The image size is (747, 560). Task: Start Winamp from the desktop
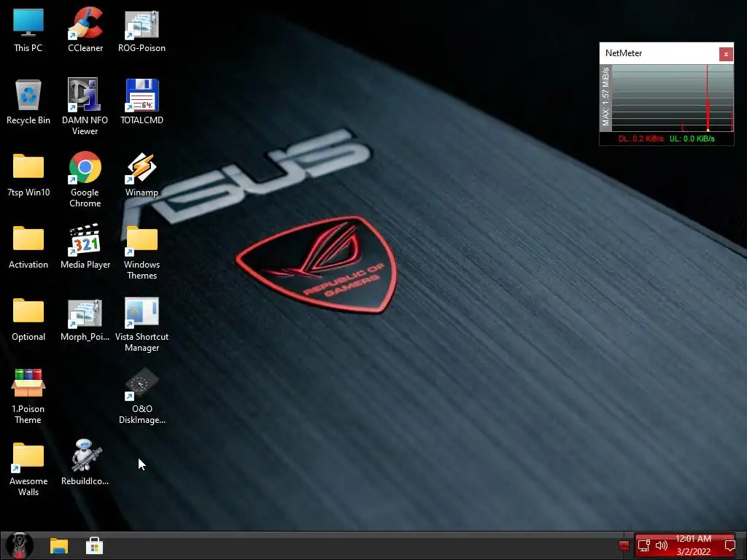tap(142, 174)
